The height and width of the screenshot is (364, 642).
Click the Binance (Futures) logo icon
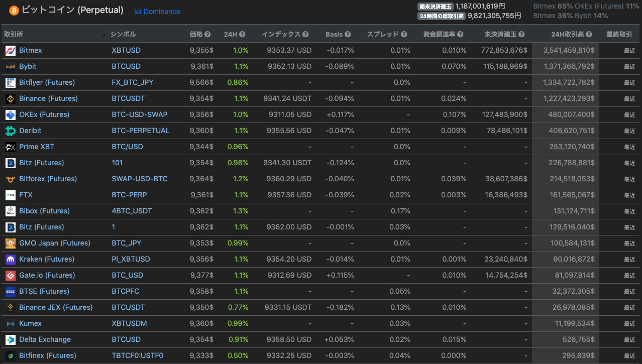coord(11,98)
